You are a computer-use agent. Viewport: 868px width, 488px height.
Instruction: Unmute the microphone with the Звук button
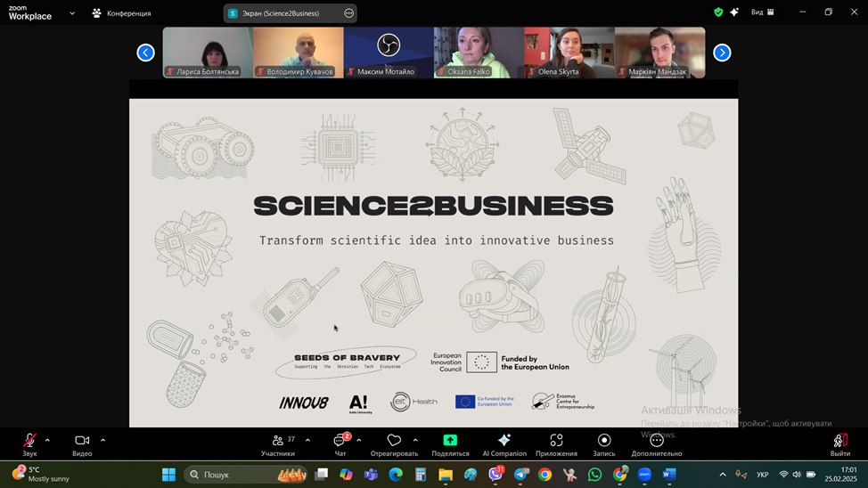coord(29,444)
